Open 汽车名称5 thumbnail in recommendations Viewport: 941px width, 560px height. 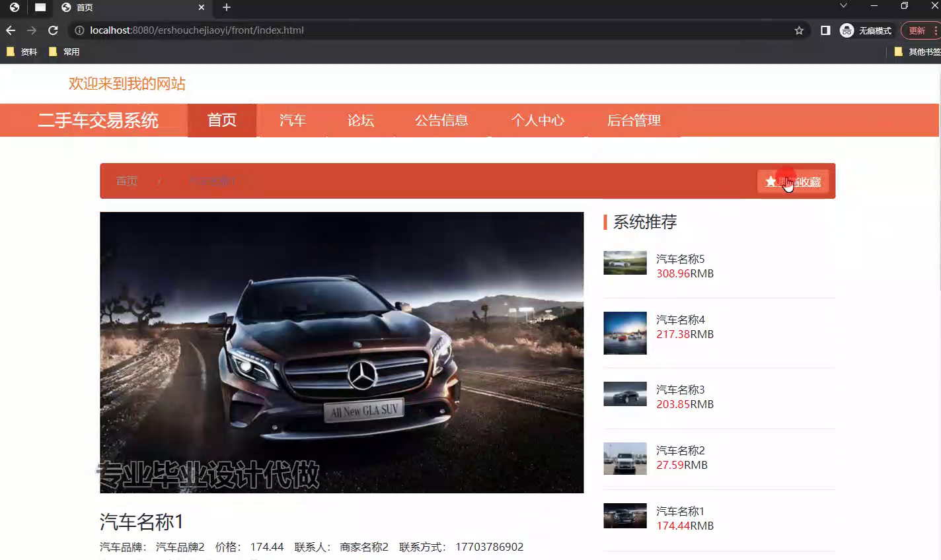pyautogui.click(x=625, y=263)
